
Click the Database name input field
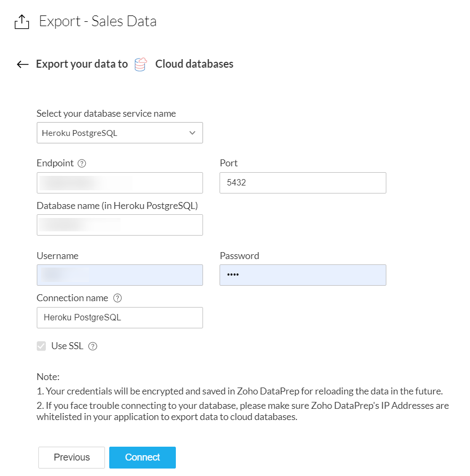point(119,225)
